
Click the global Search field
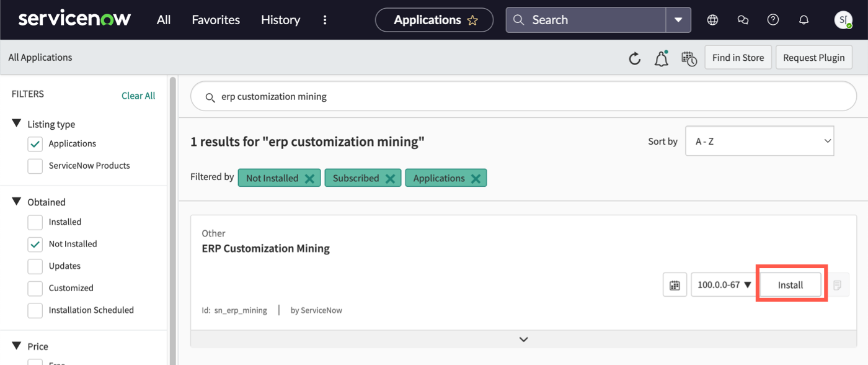tap(586, 20)
